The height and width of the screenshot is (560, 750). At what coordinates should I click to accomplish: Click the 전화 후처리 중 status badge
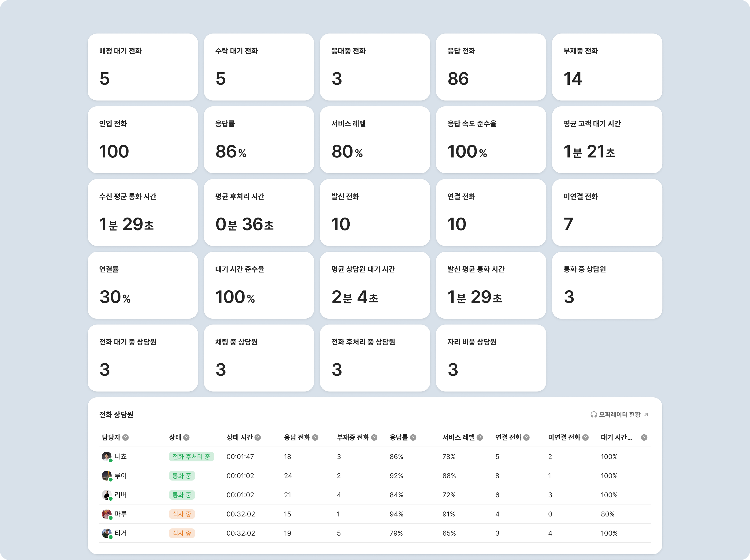[191, 456]
